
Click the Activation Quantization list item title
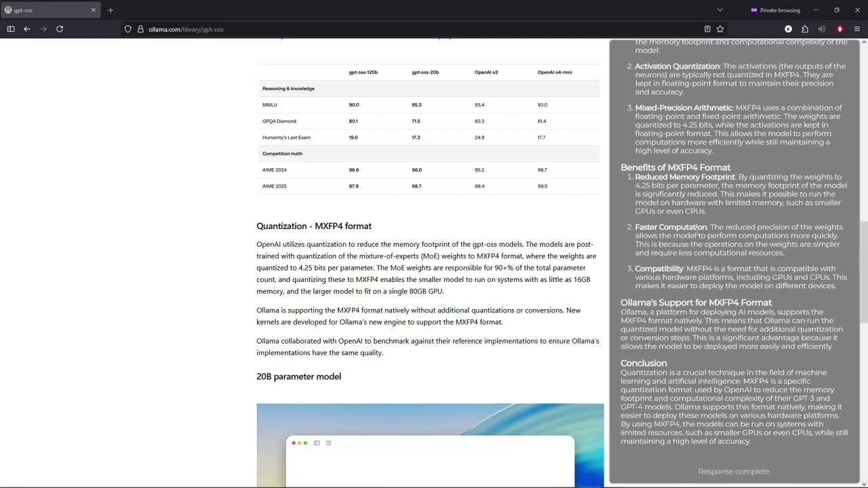coord(677,66)
